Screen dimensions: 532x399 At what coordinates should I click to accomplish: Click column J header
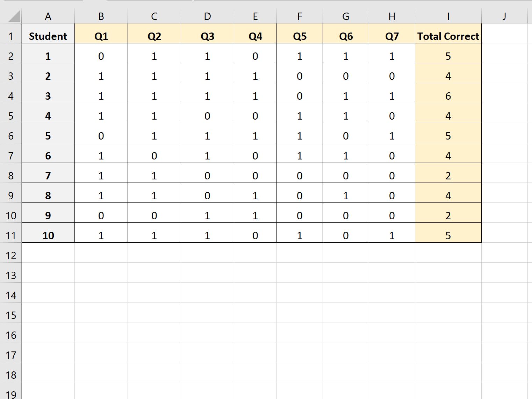coord(504,16)
